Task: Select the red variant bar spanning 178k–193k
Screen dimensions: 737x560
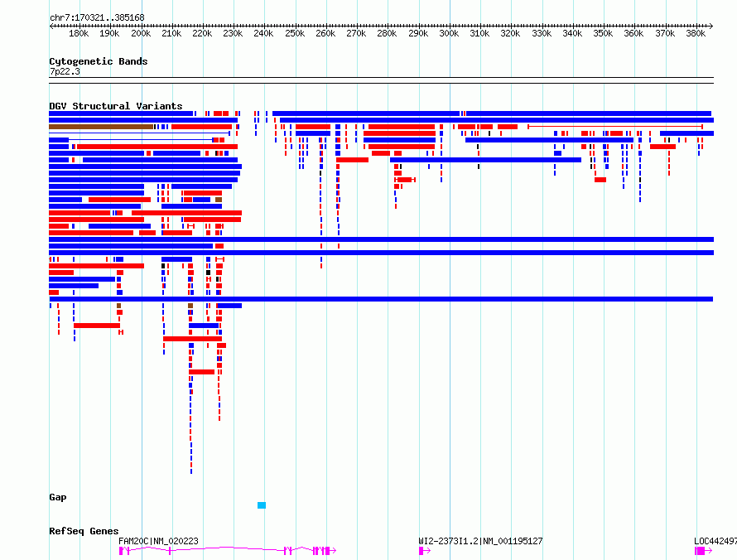Action: (x=97, y=326)
